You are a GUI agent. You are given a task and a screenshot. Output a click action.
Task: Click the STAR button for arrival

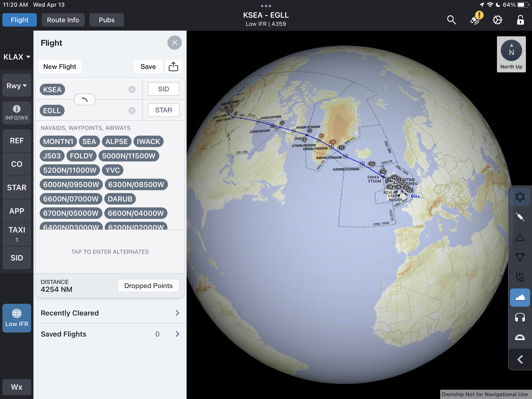[163, 110]
